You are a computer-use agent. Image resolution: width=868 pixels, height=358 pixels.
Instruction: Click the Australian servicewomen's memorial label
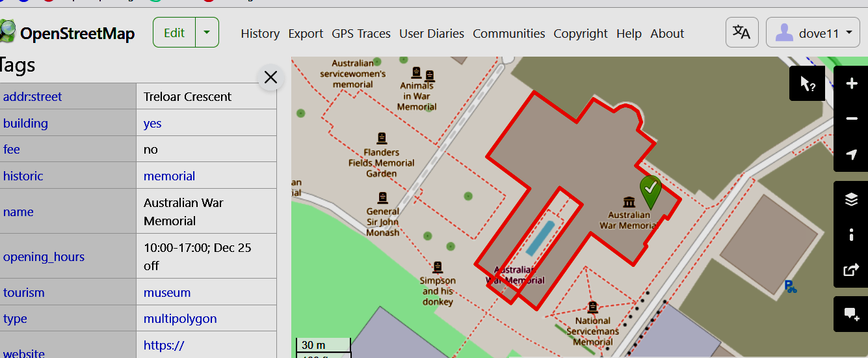[x=353, y=74]
